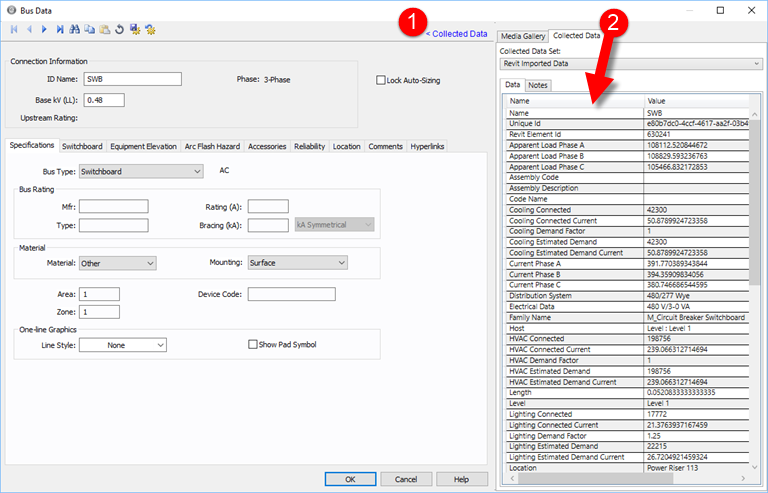Open the Media Gallery tab

coord(524,36)
